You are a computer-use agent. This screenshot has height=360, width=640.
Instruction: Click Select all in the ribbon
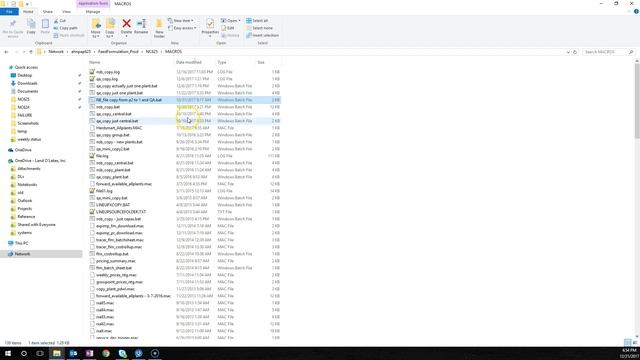[x=257, y=20]
